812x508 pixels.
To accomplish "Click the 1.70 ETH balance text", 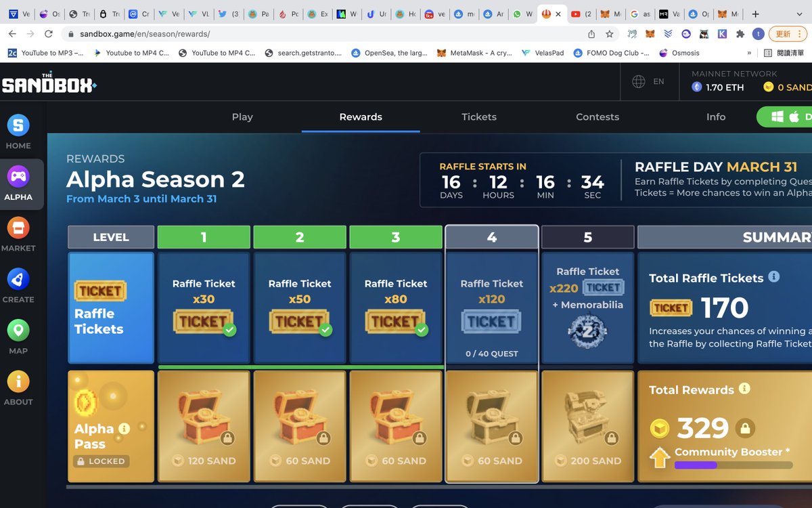I will coord(725,87).
